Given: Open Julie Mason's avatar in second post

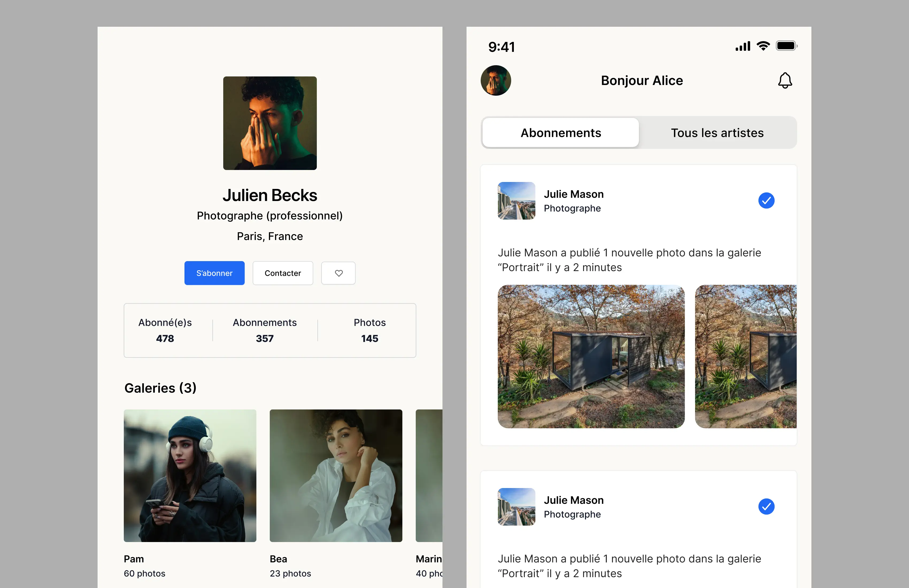Looking at the screenshot, I should point(516,507).
